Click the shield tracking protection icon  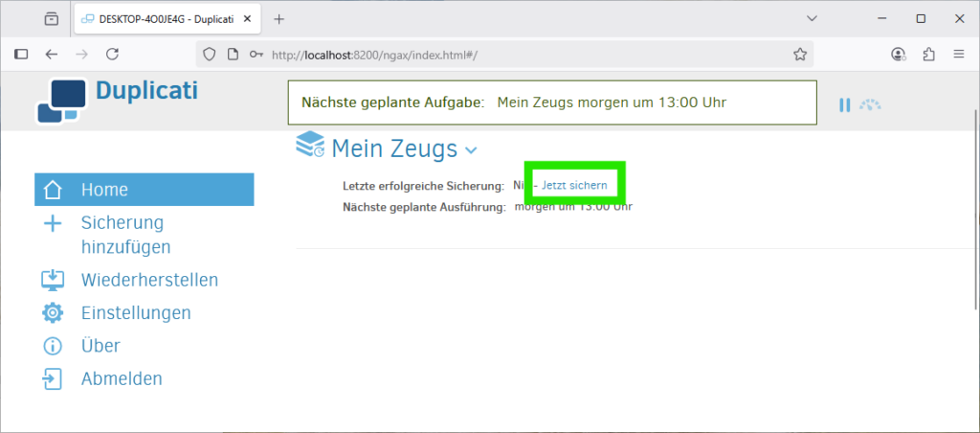[x=210, y=55]
